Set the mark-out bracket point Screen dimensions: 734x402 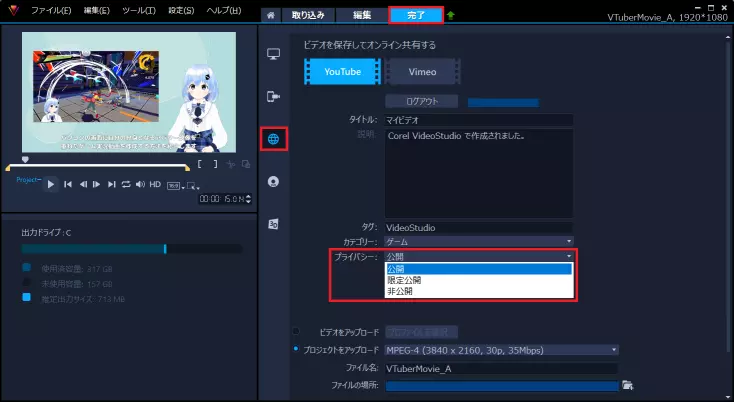[215, 164]
